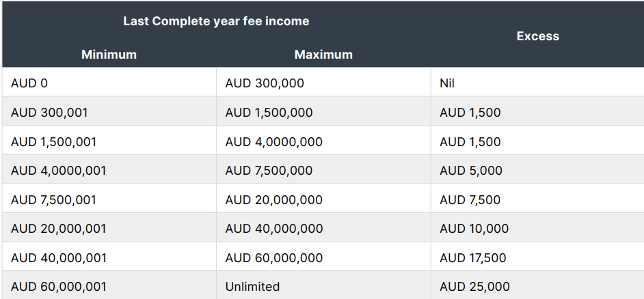
Task: Click the Nil excess cell
Action: [447, 83]
